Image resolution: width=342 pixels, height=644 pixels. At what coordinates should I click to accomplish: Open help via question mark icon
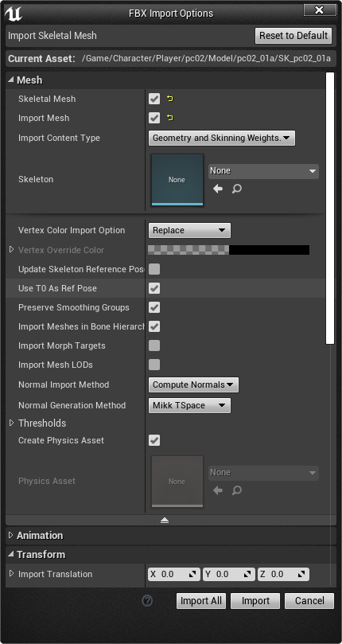(147, 601)
